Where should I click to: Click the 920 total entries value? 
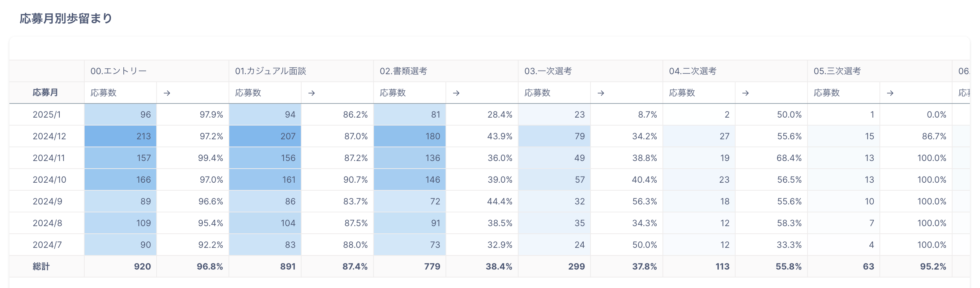pos(142,266)
